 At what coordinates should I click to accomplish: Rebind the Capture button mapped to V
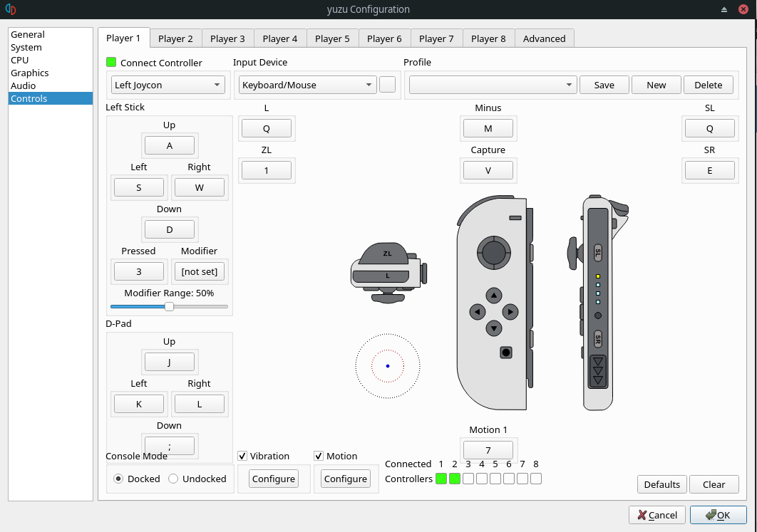[x=488, y=170]
